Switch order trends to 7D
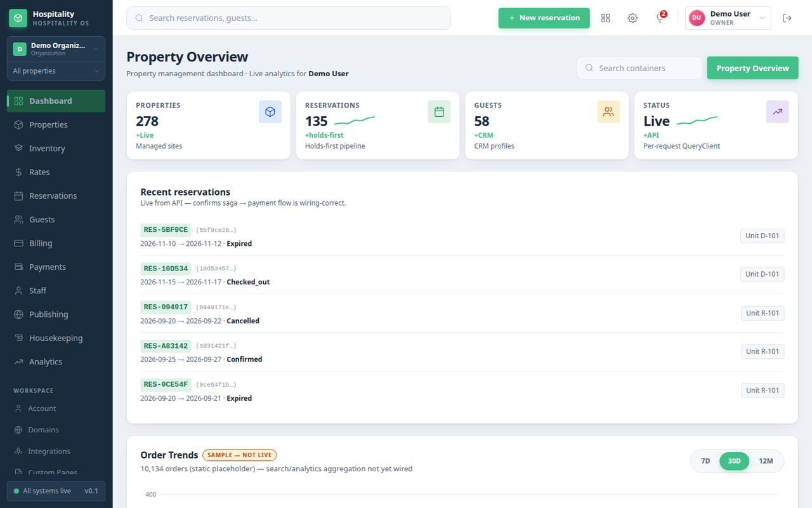Viewport: 812px width, 508px height. click(705, 461)
